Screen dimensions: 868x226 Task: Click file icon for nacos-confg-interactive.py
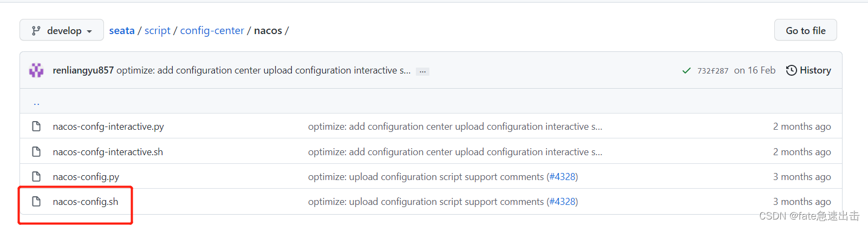36,127
